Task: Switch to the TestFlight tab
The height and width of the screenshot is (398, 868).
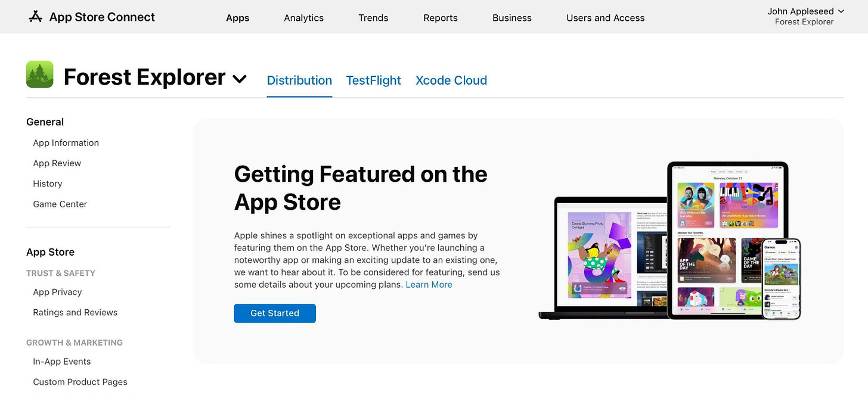Action: coord(373,80)
